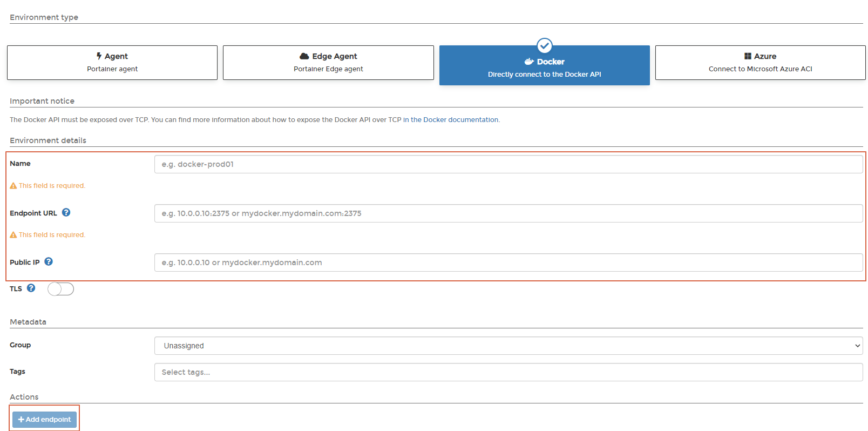Click the checkmark badge above Docker
868x431 pixels.
coord(545,45)
